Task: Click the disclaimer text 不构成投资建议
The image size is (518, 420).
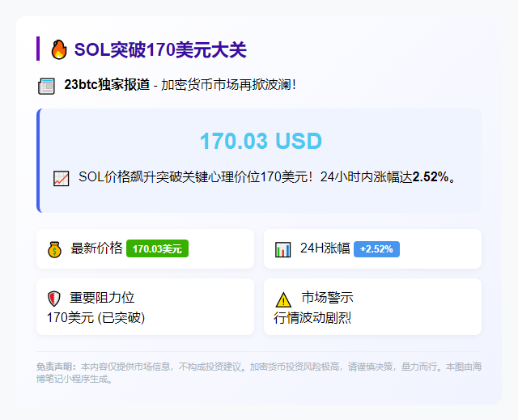Action: (210, 367)
